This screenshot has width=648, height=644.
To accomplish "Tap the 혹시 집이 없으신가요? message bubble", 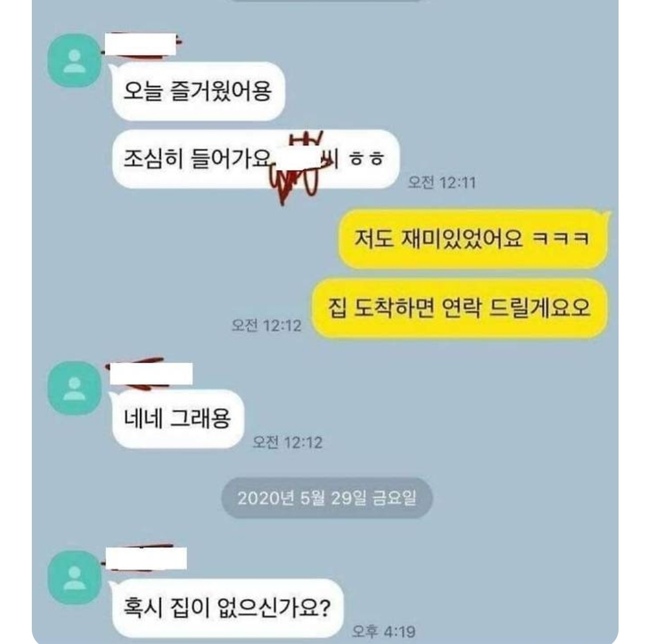I will [x=227, y=608].
